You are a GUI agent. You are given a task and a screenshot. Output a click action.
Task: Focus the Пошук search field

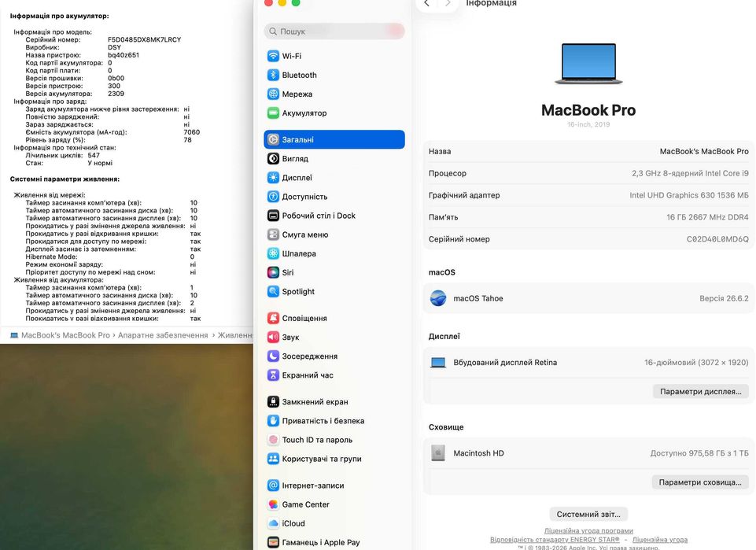(x=334, y=31)
